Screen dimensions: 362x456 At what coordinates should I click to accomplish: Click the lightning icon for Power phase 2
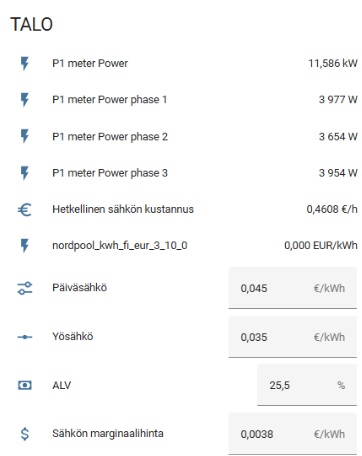(x=25, y=136)
